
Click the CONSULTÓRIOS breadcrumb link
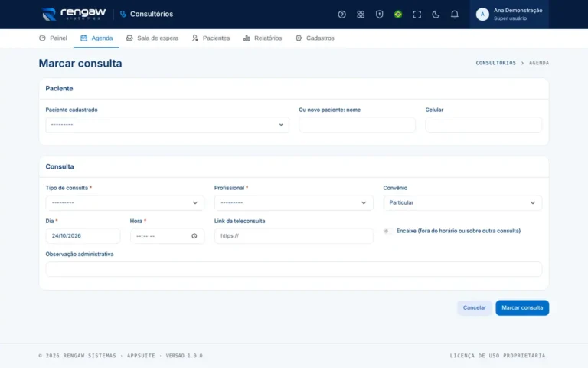pos(496,63)
